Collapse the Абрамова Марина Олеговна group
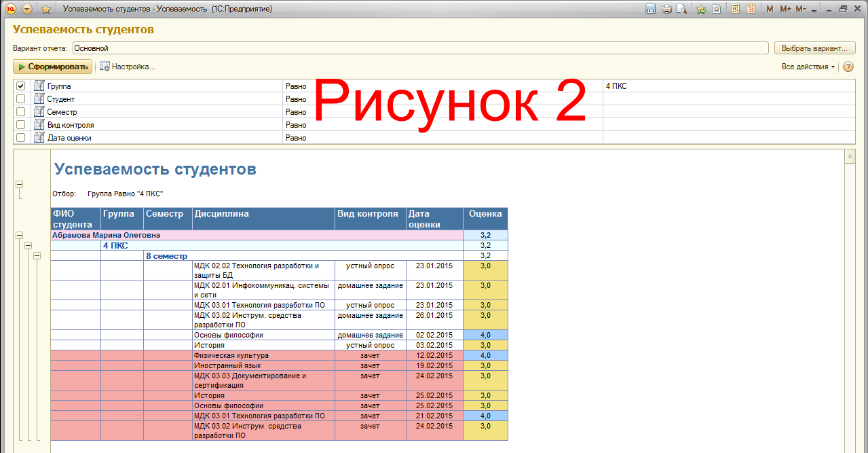868x453 pixels. [19, 235]
